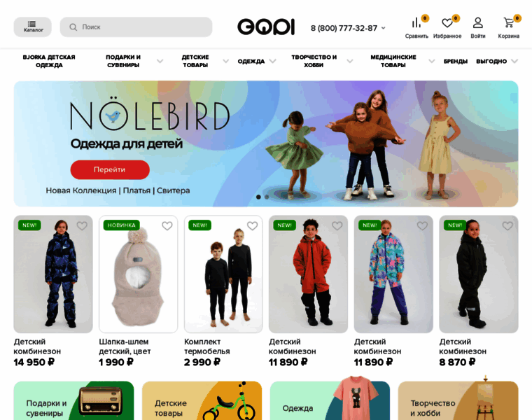The width and height of the screenshot is (532, 420).
Task: Switch to the second banner slide dot
Action: tap(267, 197)
